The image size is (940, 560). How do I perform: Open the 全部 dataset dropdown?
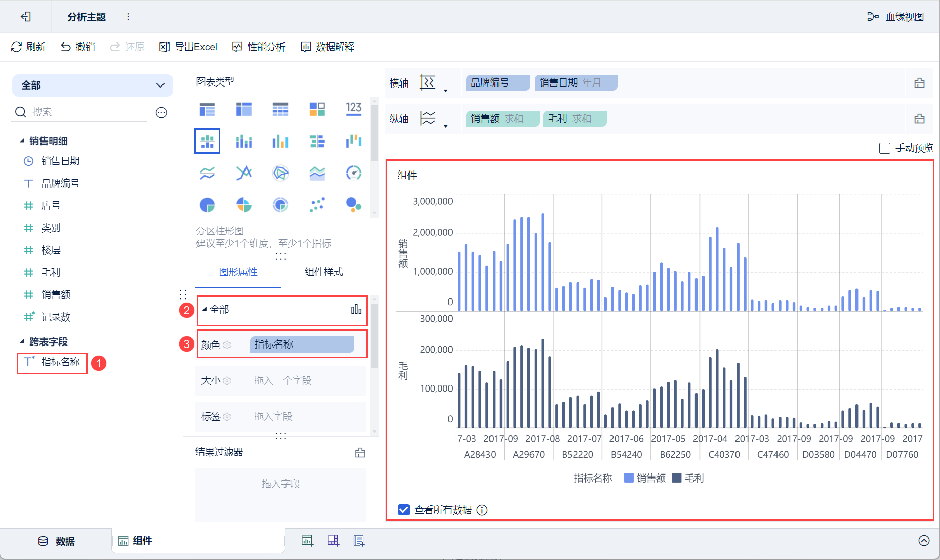93,85
